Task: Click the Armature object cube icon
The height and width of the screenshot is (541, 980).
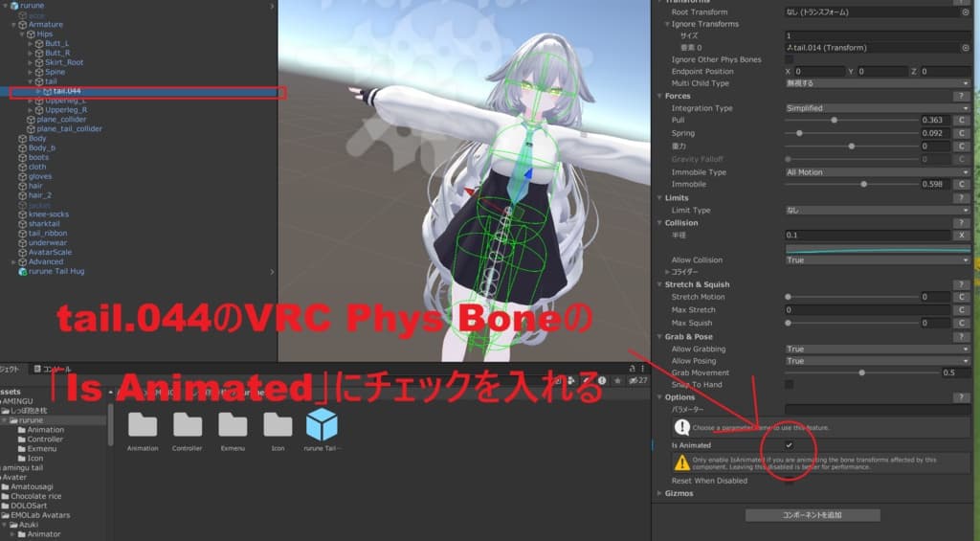Action: click(x=23, y=24)
